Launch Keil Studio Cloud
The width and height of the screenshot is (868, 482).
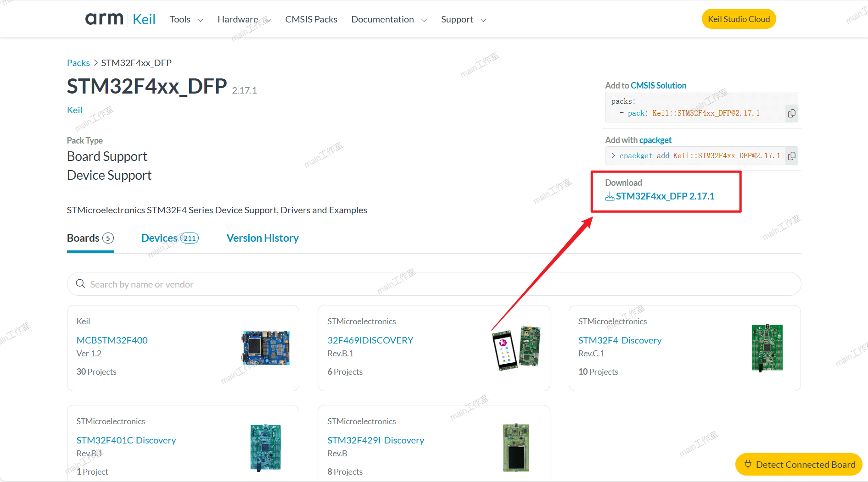point(739,19)
